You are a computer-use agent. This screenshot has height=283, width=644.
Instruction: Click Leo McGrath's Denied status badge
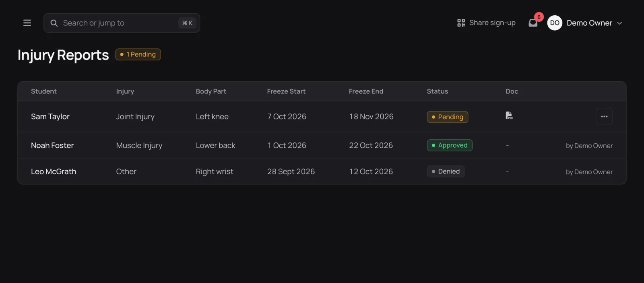click(x=446, y=171)
